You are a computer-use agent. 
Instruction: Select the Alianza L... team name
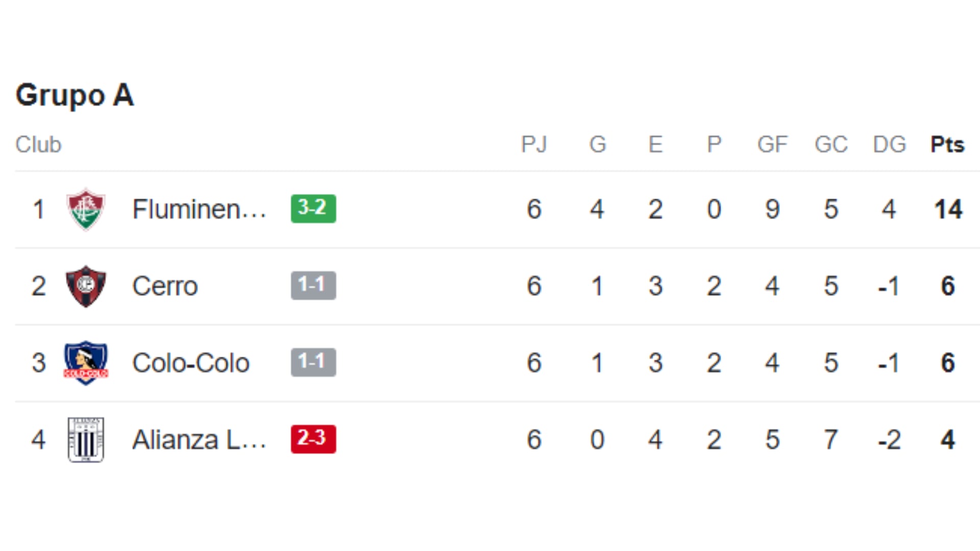pos(199,440)
